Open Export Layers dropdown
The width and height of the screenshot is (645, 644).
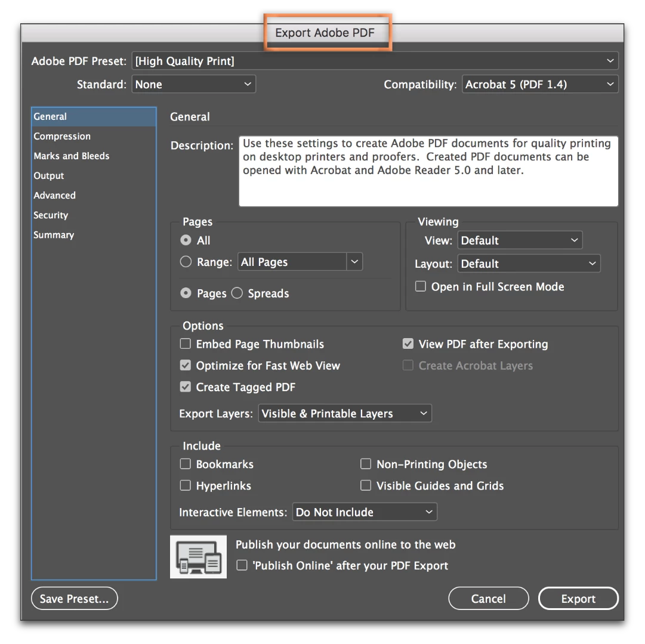click(345, 413)
